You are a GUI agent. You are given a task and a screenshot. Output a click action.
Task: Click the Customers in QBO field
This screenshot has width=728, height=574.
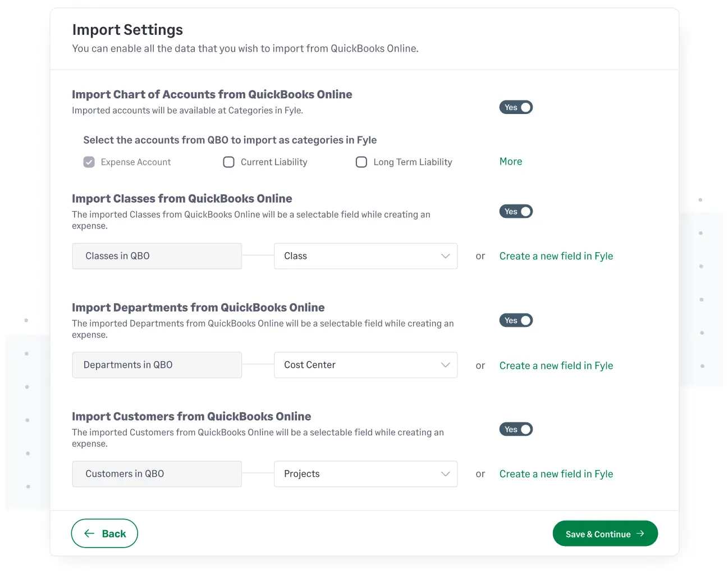coord(157,474)
